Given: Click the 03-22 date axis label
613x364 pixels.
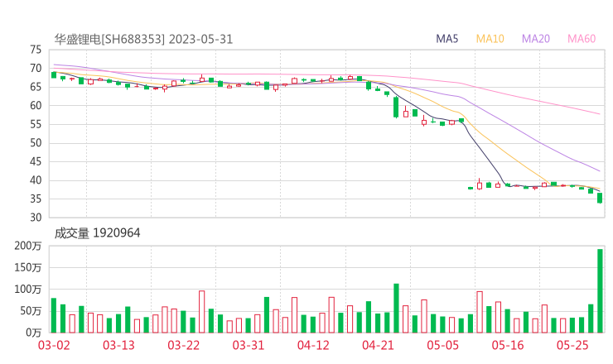Looking at the screenshot, I should point(184,345).
